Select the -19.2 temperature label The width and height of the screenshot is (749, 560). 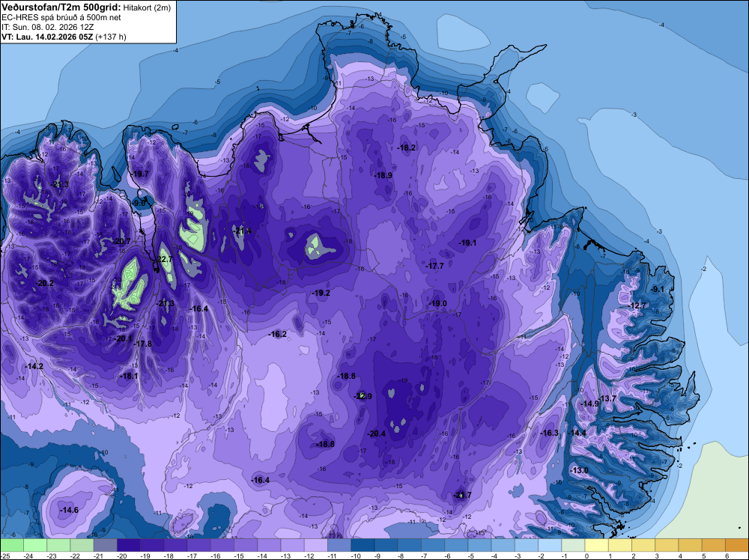(x=321, y=293)
